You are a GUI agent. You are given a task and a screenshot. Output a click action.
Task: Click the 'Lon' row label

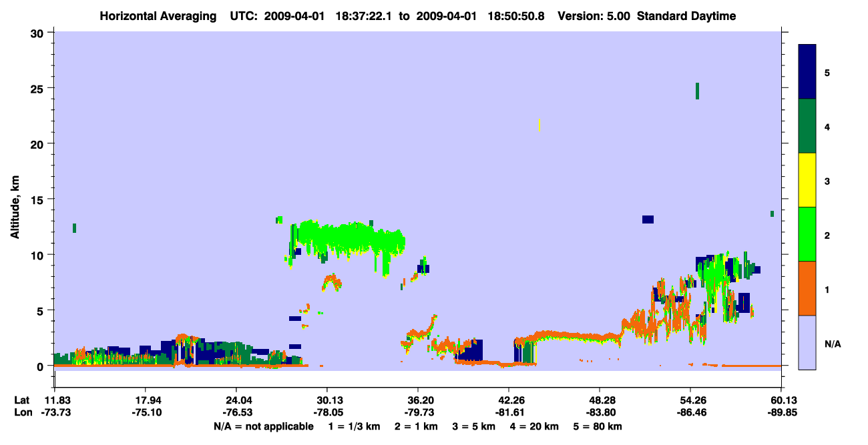(x=22, y=413)
